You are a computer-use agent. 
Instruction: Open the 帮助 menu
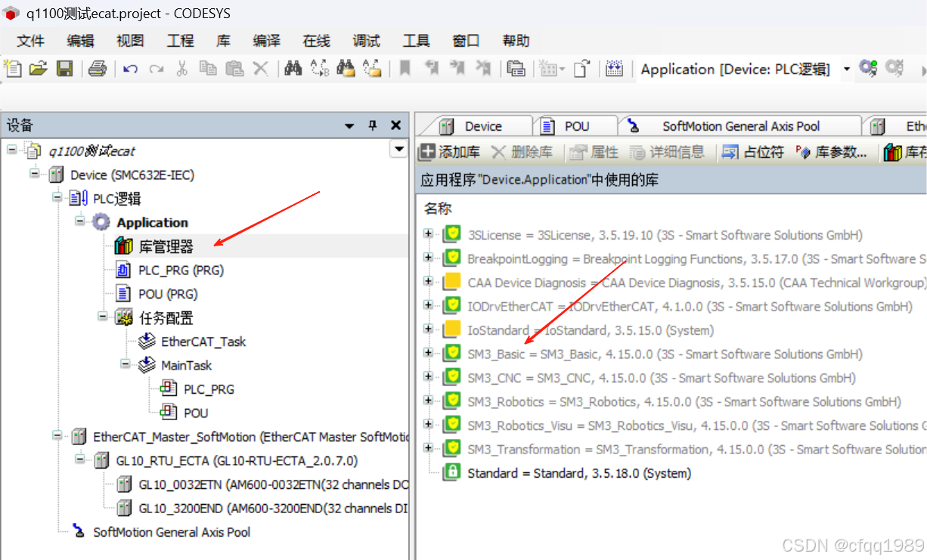(x=516, y=41)
